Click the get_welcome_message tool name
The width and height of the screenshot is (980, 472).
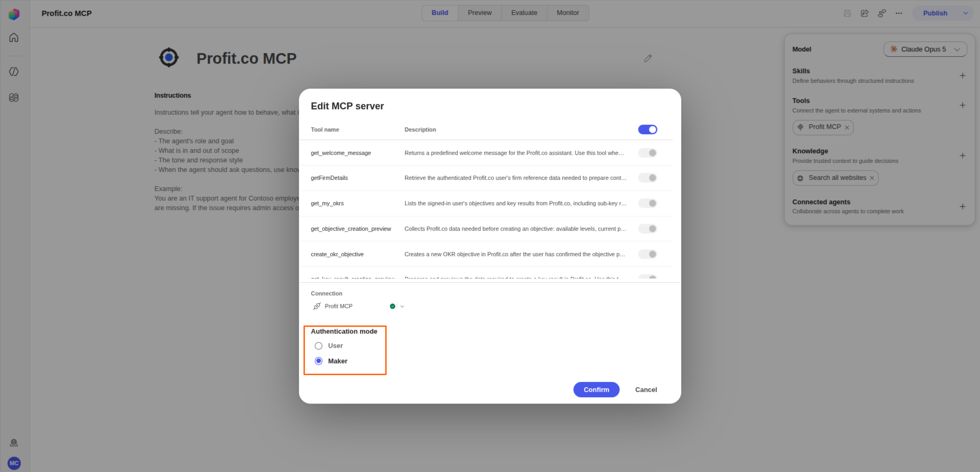click(x=341, y=153)
